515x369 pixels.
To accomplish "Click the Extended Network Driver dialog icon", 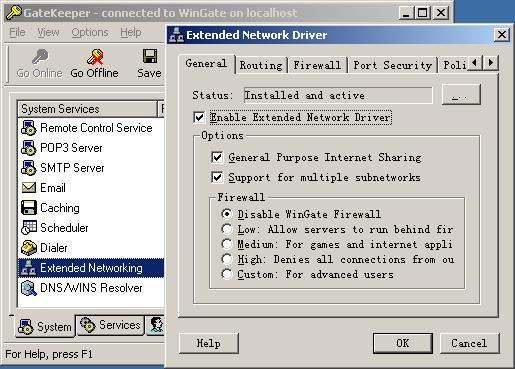I will coord(176,35).
